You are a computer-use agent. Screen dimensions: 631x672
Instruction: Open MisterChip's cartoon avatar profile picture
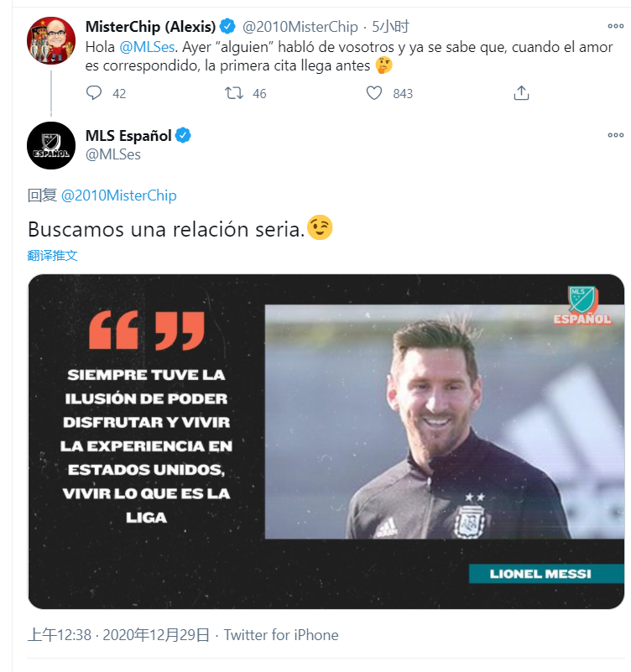(51, 41)
